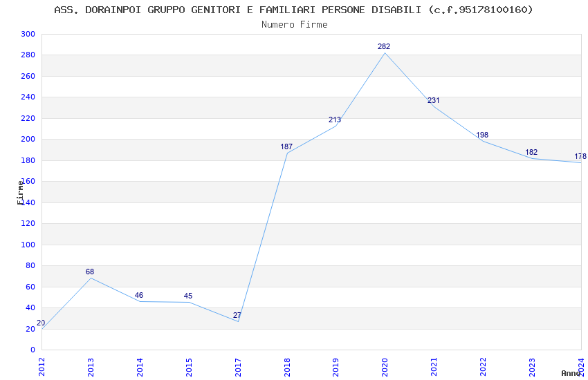Click the year 2017 on x-axis
The image size is (588, 380).
pyautogui.click(x=238, y=367)
